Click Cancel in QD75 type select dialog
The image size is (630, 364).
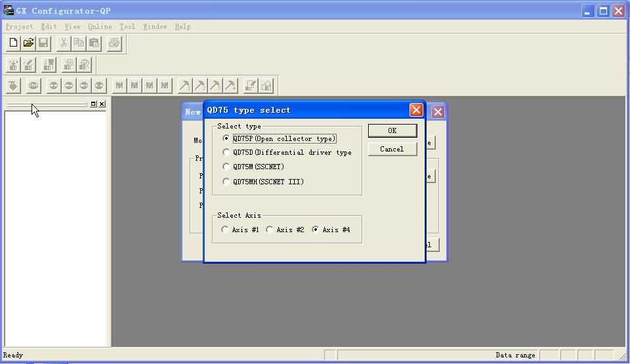point(392,149)
